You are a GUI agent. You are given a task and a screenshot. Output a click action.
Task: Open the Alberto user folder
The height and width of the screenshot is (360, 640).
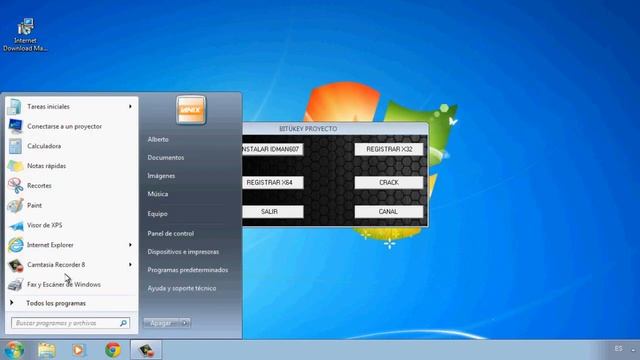[x=158, y=140]
